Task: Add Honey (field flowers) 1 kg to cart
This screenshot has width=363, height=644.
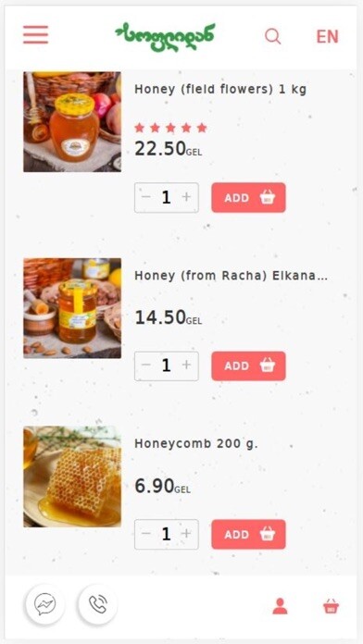Action: (248, 198)
